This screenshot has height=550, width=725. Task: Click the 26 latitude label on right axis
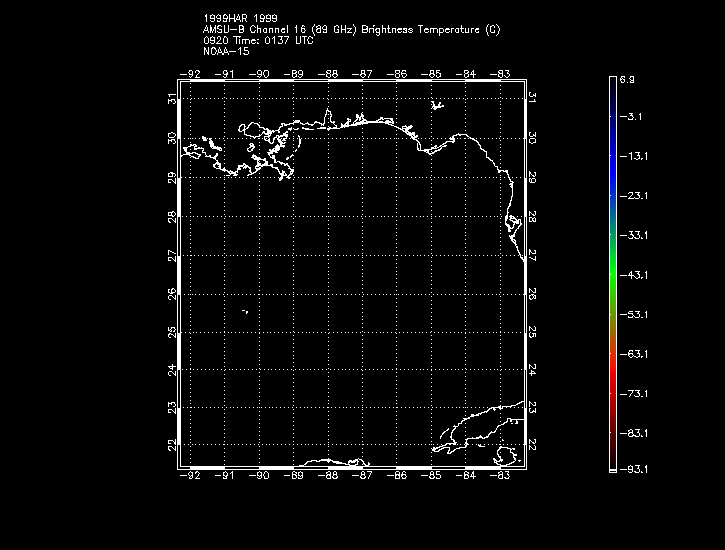pyautogui.click(x=532, y=294)
